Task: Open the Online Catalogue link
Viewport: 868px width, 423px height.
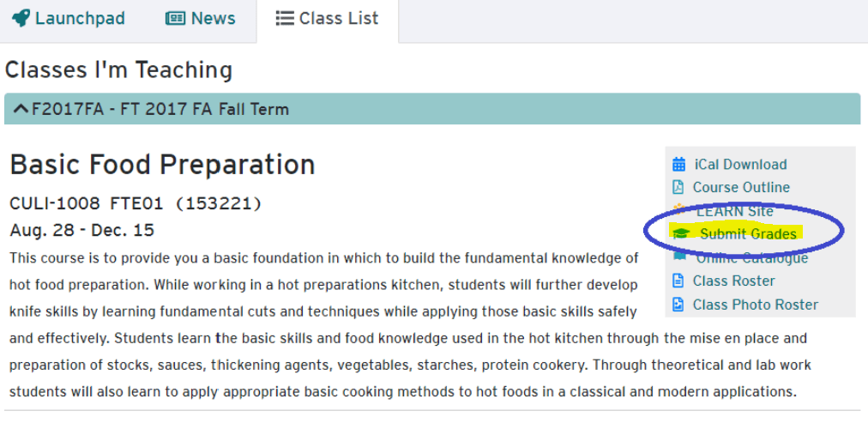Action: (751, 257)
